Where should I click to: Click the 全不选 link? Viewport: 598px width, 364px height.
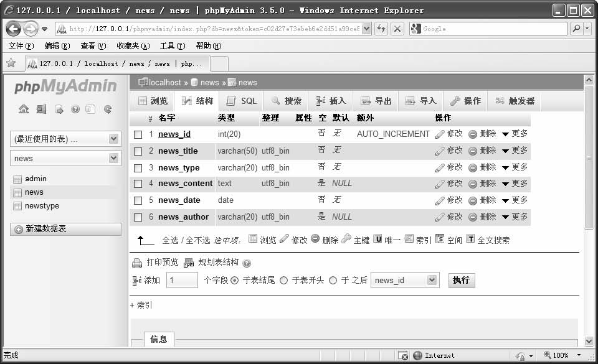point(198,240)
